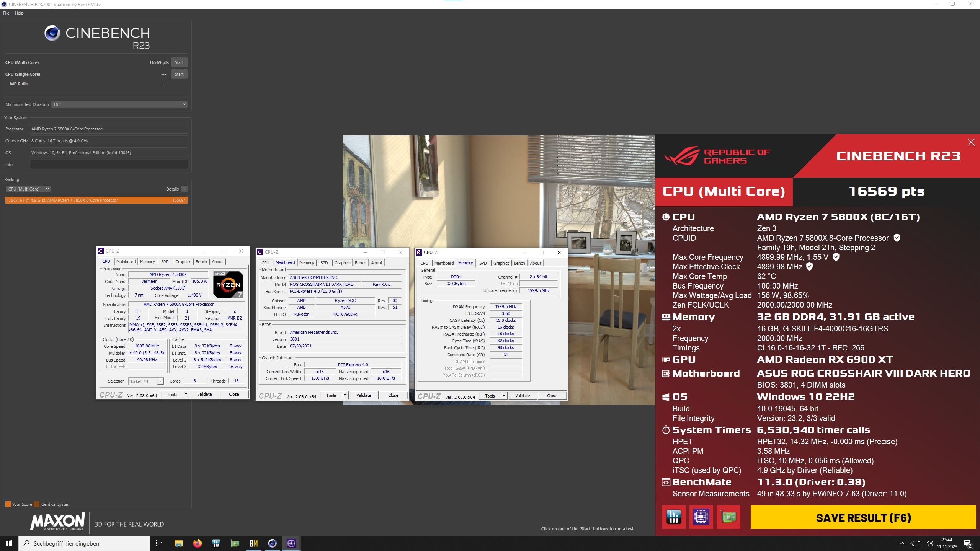Click the Ryzen 7 logo in CPU-Z

[x=228, y=284]
